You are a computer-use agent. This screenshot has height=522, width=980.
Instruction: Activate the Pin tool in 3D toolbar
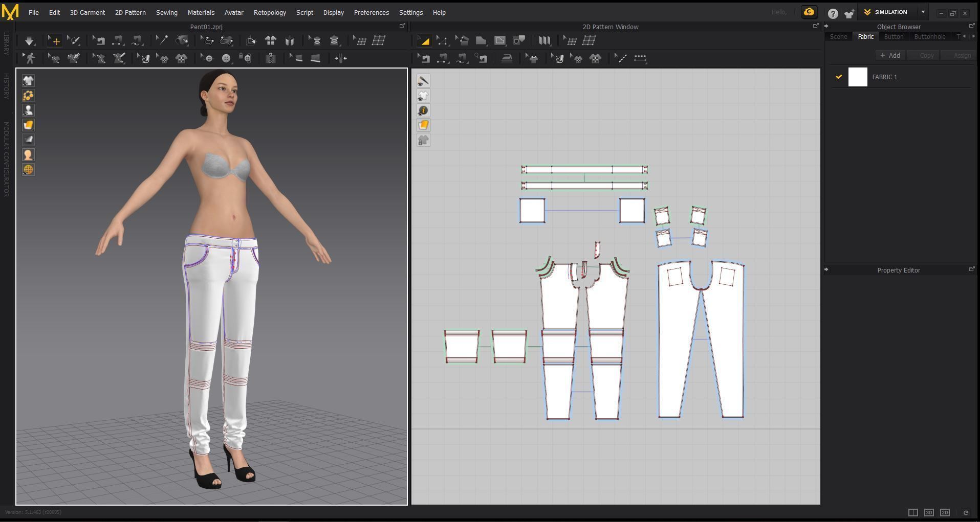161,41
